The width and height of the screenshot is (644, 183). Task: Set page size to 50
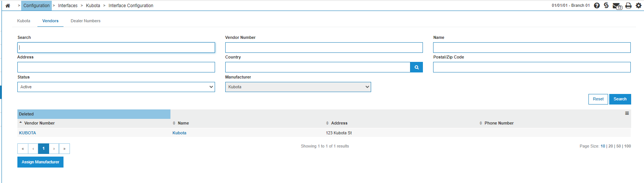pos(619,146)
